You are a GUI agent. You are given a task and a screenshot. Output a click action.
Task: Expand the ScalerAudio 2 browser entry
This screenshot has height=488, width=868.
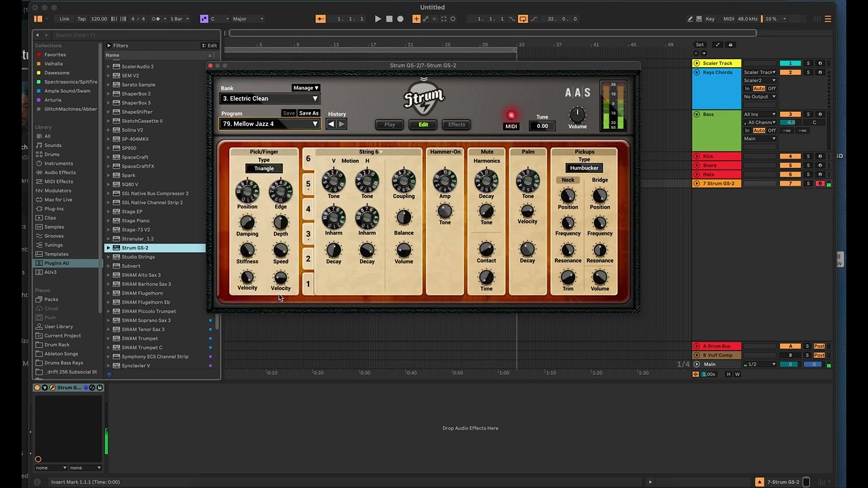pos(108,66)
